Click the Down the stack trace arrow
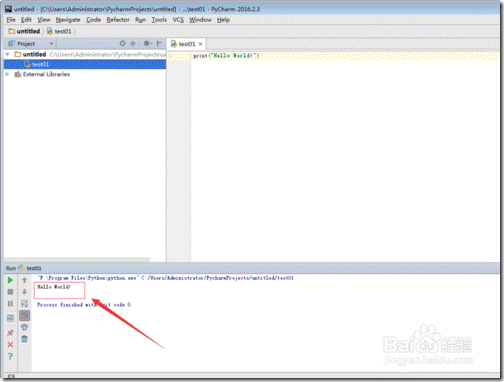504x382 pixels. point(24,292)
